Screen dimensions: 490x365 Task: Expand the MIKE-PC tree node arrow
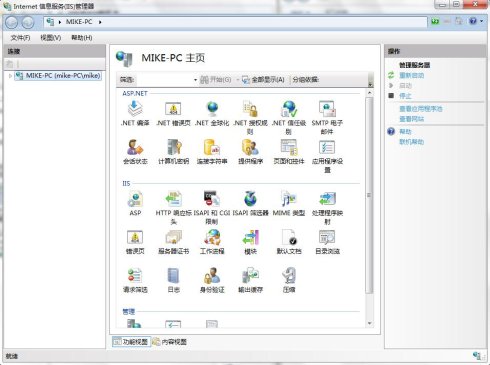coord(10,76)
